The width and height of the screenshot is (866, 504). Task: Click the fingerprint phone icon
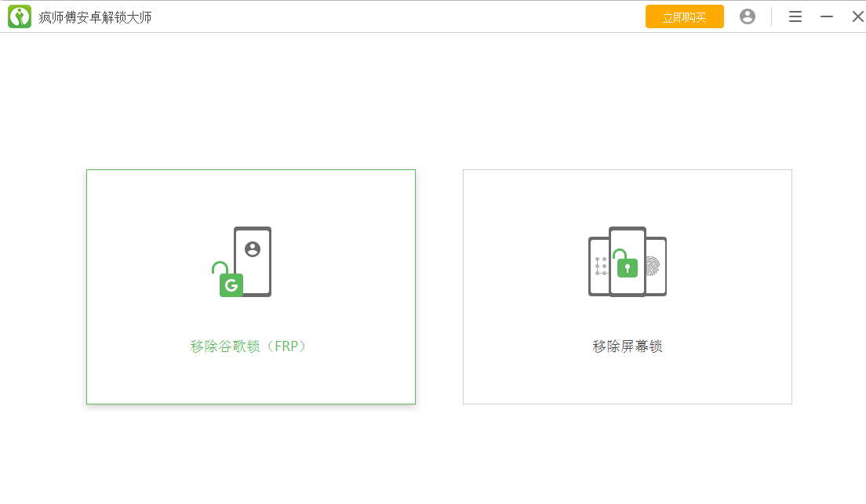(x=653, y=267)
